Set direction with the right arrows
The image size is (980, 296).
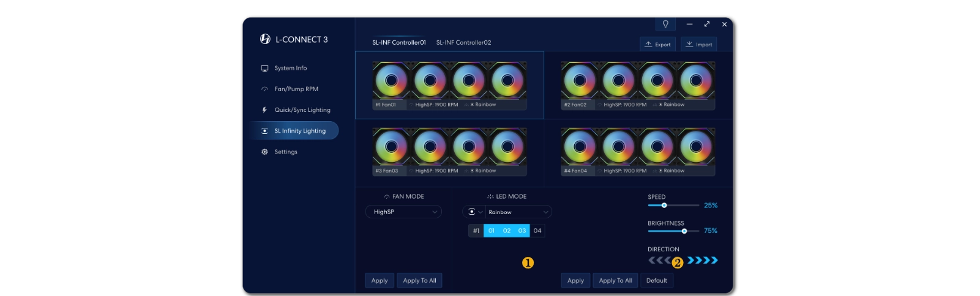703,261
